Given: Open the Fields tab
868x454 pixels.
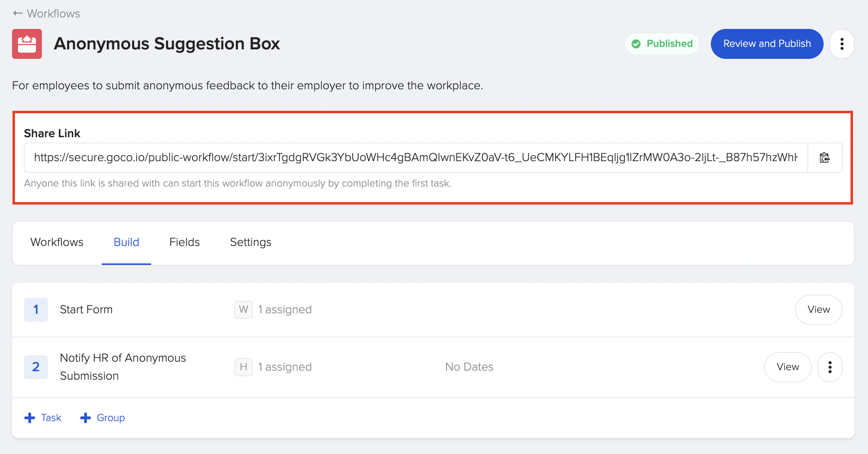Looking at the screenshot, I should click(x=185, y=242).
